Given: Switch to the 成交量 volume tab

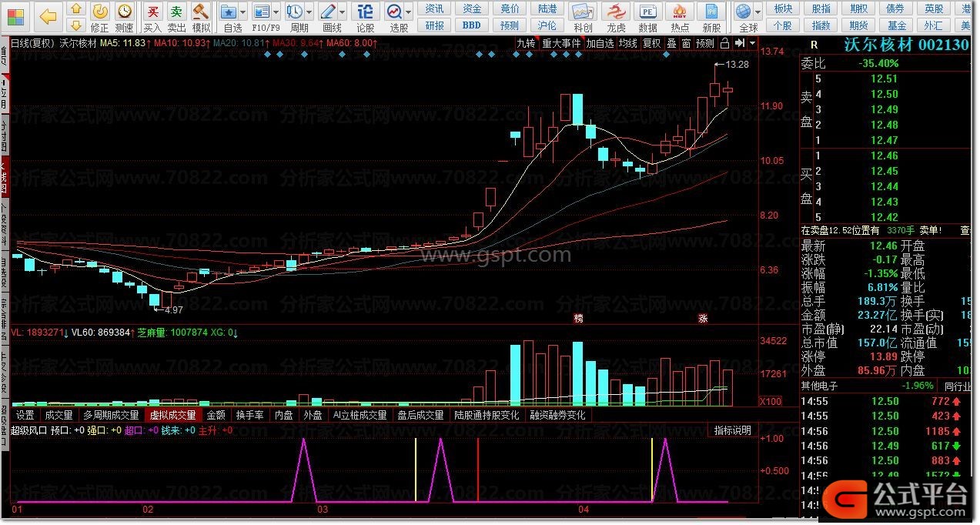Looking at the screenshot, I should (59, 415).
